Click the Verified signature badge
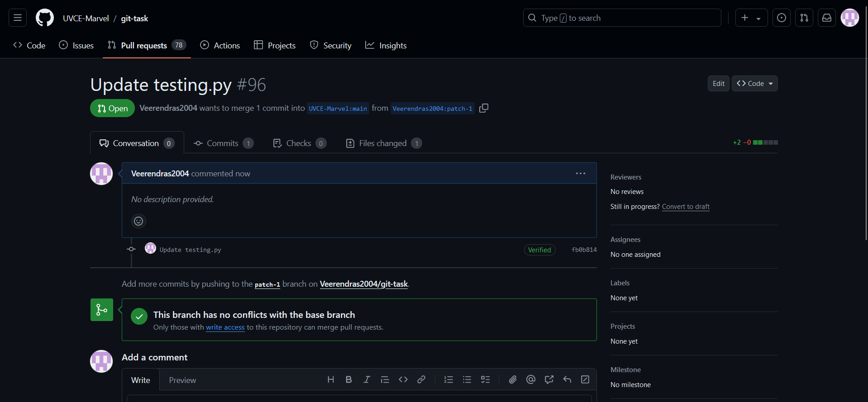The height and width of the screenshot is (402, 868). (x=539, y=250)
